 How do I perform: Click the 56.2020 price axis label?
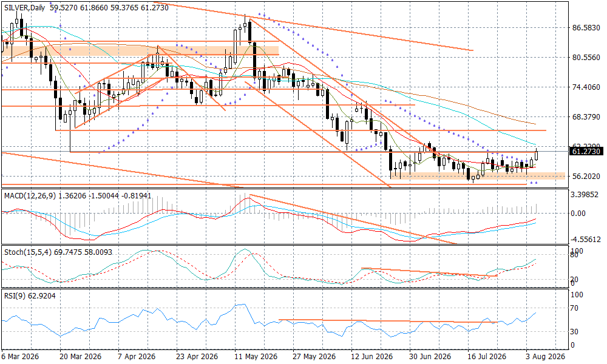coord(586,176)
